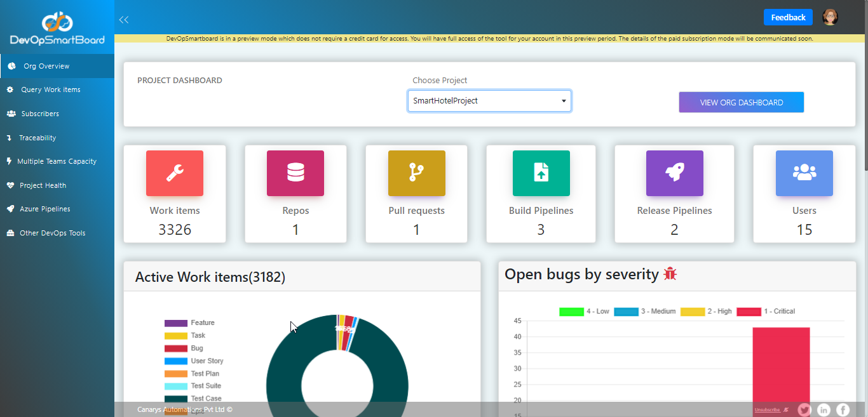Image resolution: width=868 pixels, height=417 pixels.
Task: Open the LinkedIn link in footer
Action: click(824, 410)
